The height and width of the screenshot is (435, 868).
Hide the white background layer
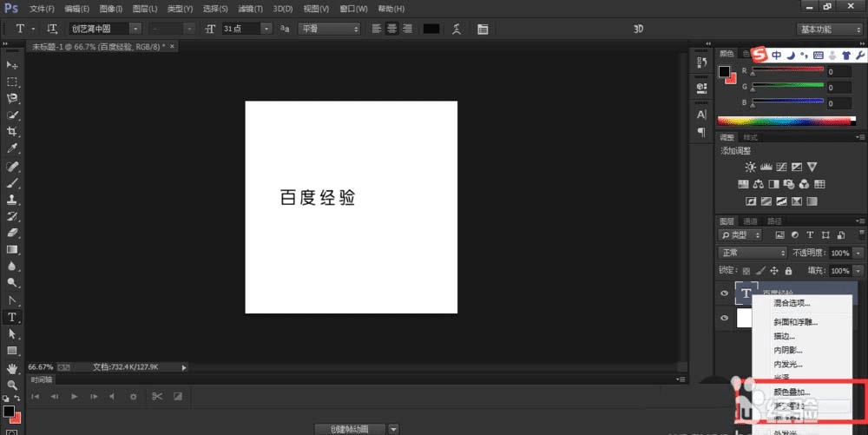click(x=724, y=319)
